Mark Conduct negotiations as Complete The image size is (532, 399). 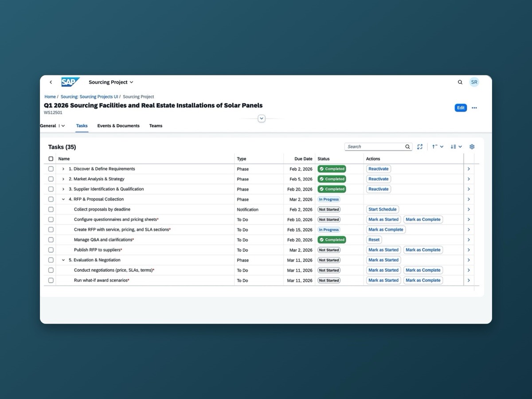(423, 270)
